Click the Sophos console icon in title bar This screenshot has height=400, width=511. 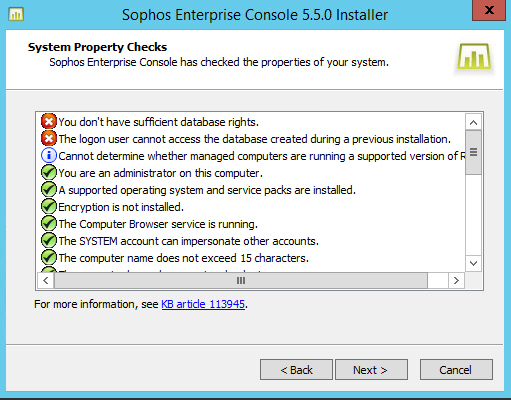click(16, 14)
